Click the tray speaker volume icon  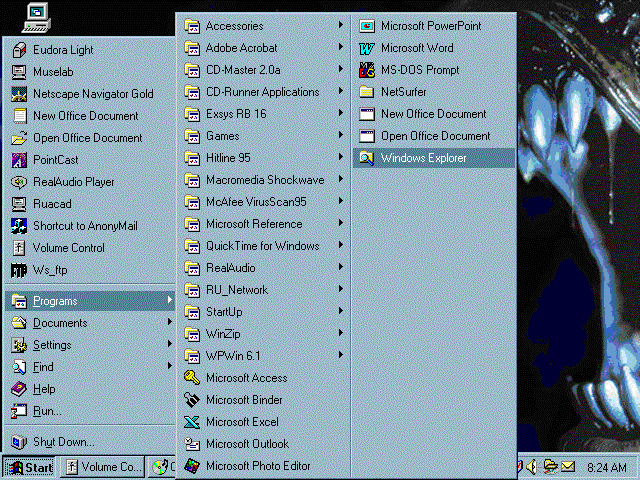[x=532, y=467]
